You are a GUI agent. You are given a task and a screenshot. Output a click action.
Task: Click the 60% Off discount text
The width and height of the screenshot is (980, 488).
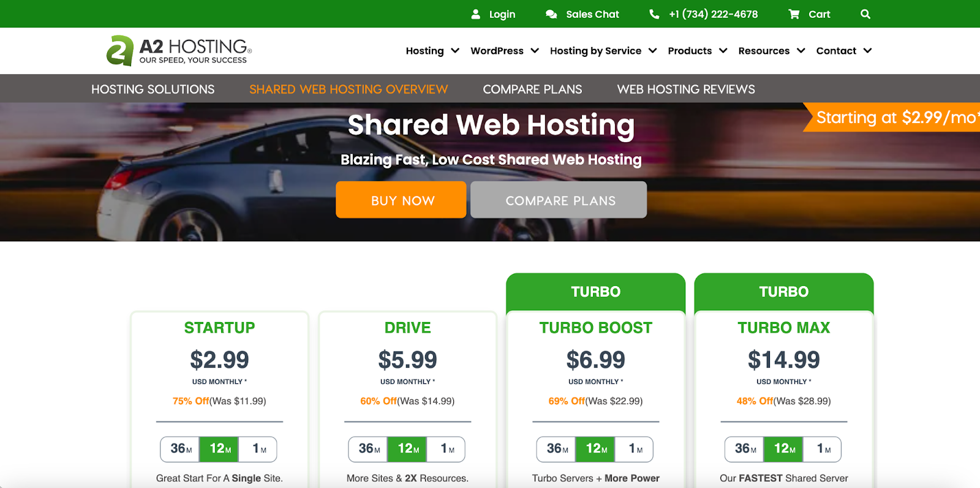pos(379,401)
